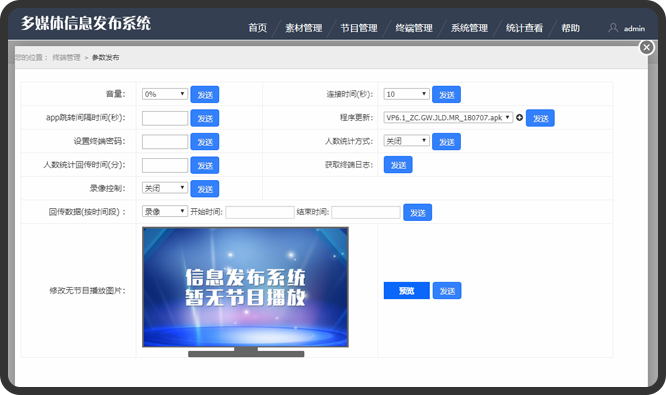Send the 程序更新 setting
666x395 pixels.
click(x=540, y=118)
